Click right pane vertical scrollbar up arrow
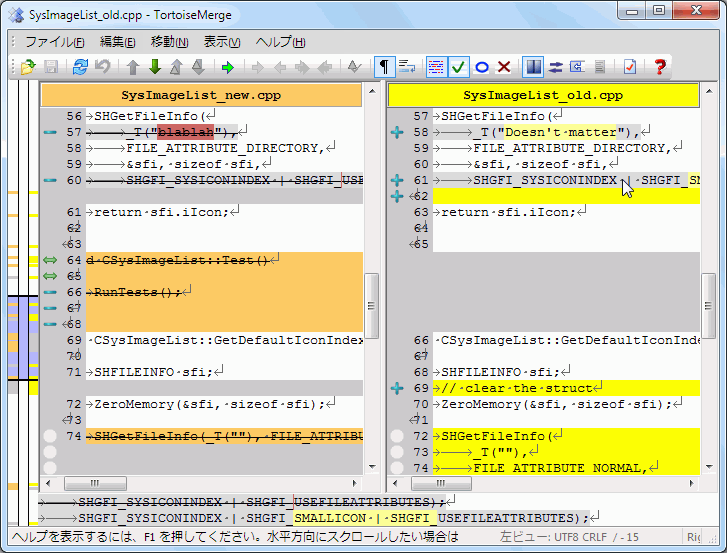This screenshot has height=553, width=727. click(x=709, y=91)
